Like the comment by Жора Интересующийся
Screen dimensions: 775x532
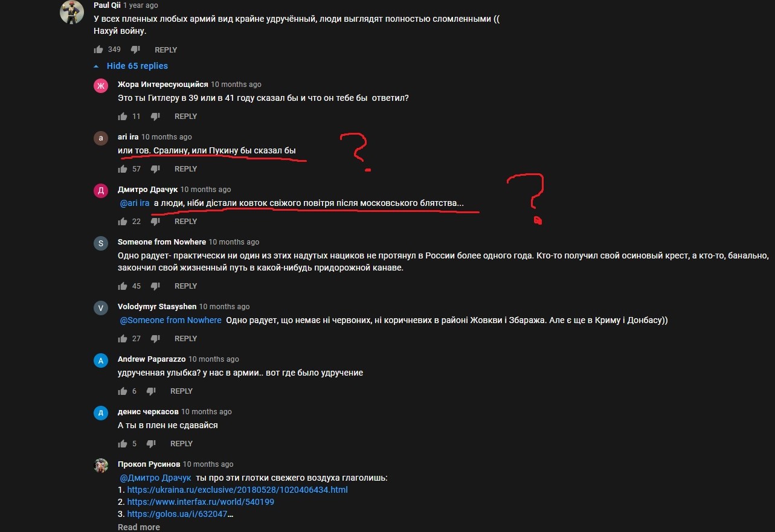[123, 116]
